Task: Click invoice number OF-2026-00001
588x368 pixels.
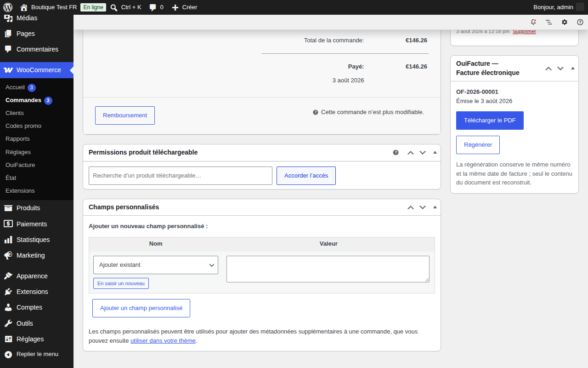Action: click(x=477, y=92)
